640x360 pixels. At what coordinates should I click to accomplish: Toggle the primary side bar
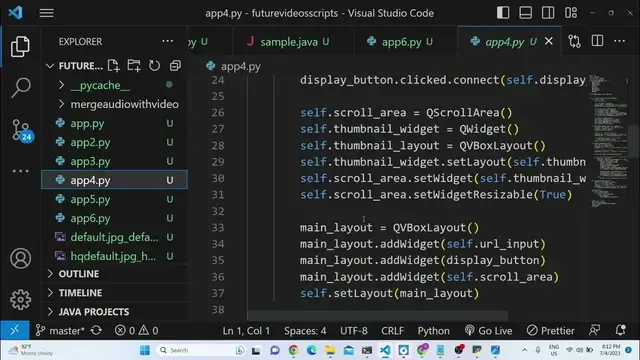pyautogui.click(x=503, y=13)
